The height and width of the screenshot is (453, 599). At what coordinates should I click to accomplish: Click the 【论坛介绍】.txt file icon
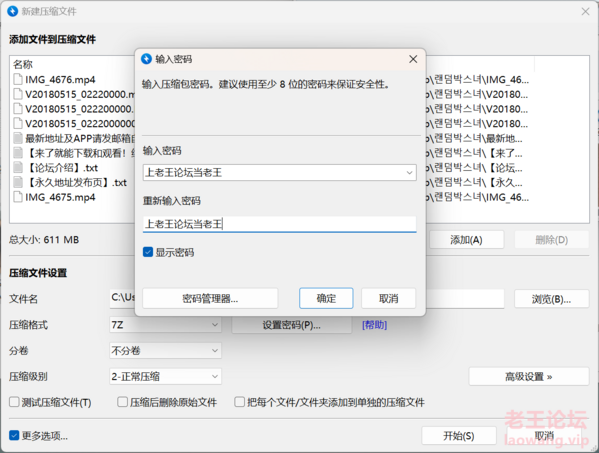(18, 168)
